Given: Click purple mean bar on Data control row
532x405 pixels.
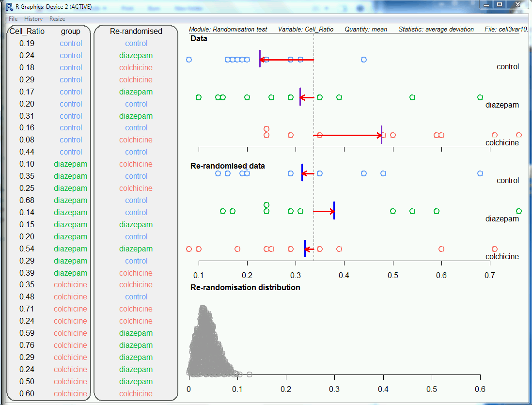Looking at the screenshot, I should point(260,59).
